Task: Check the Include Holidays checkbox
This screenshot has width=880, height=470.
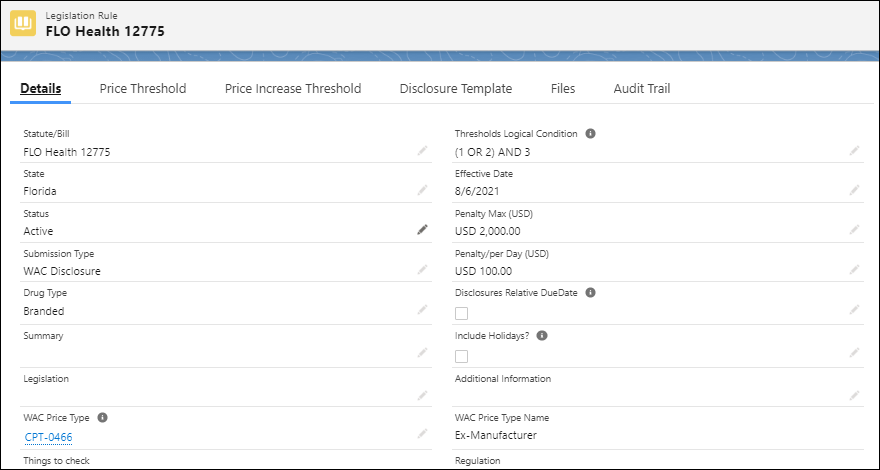Action: [x=461, y=357]
